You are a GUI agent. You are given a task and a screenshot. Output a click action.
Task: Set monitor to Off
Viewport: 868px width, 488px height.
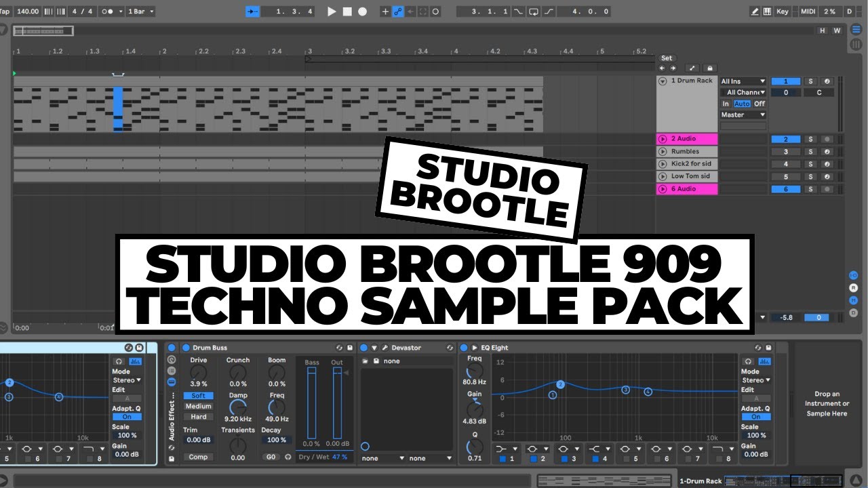click(759, 104)
